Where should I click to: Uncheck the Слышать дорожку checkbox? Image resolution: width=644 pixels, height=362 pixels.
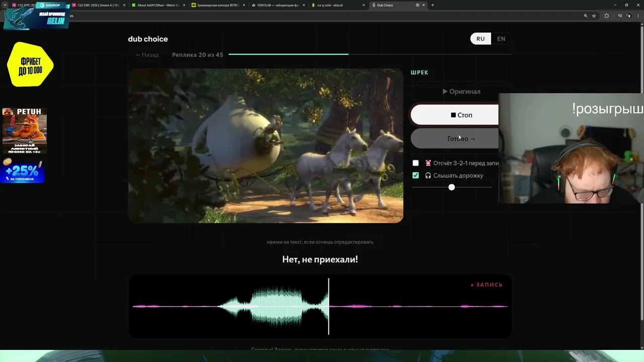tap(416, 175)
